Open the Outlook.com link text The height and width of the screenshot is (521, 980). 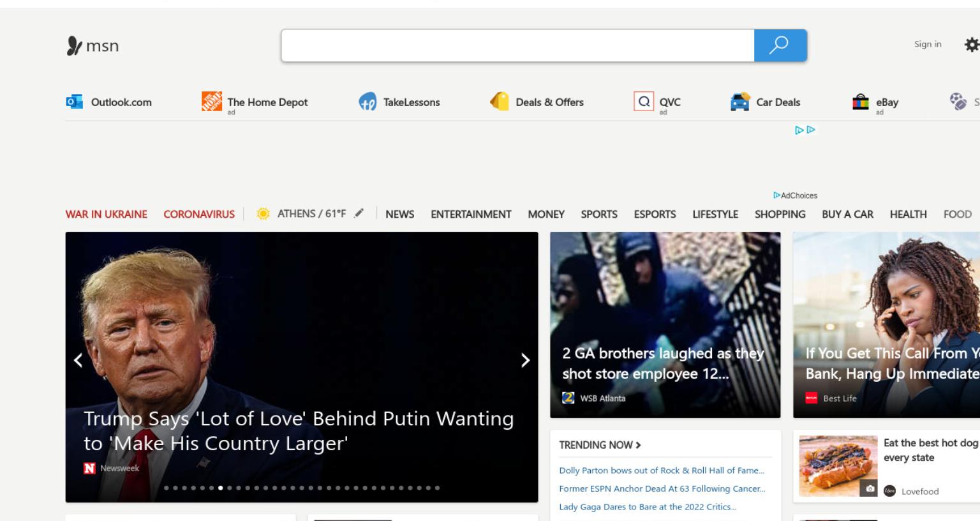point(121,102)
